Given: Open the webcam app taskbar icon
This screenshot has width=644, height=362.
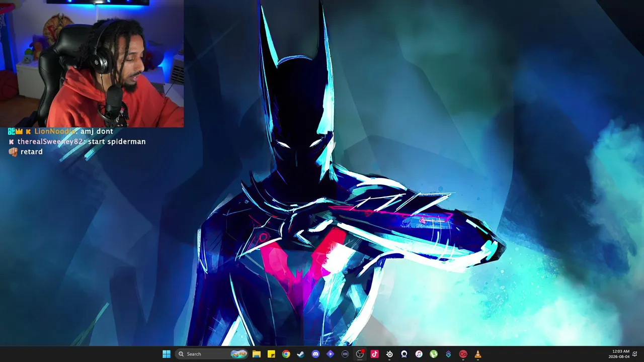Looking at the screenshot, I should click(404, 354).
